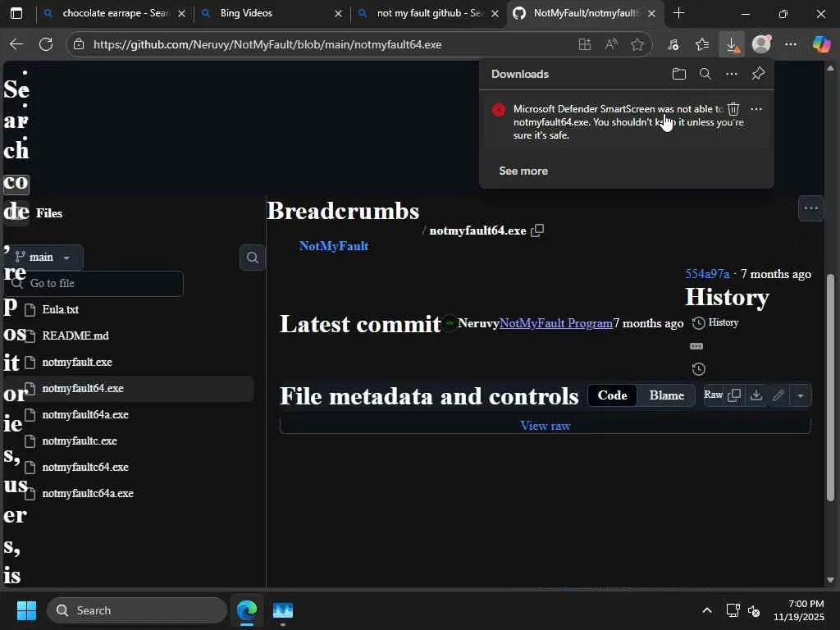The image size is (840, 630).
Task: Open file History link
Action: coord(715,323)
